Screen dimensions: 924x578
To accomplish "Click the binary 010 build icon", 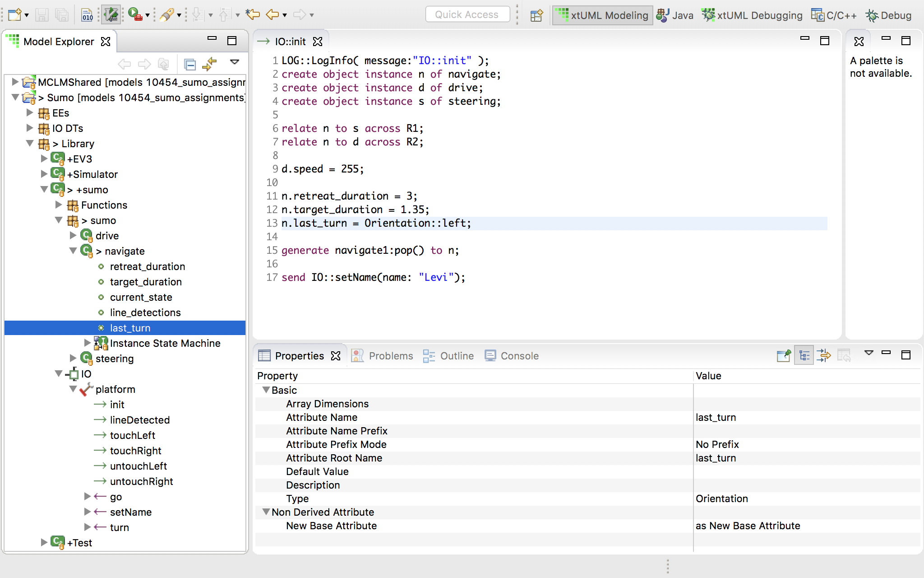I will [x=87, y=15].
